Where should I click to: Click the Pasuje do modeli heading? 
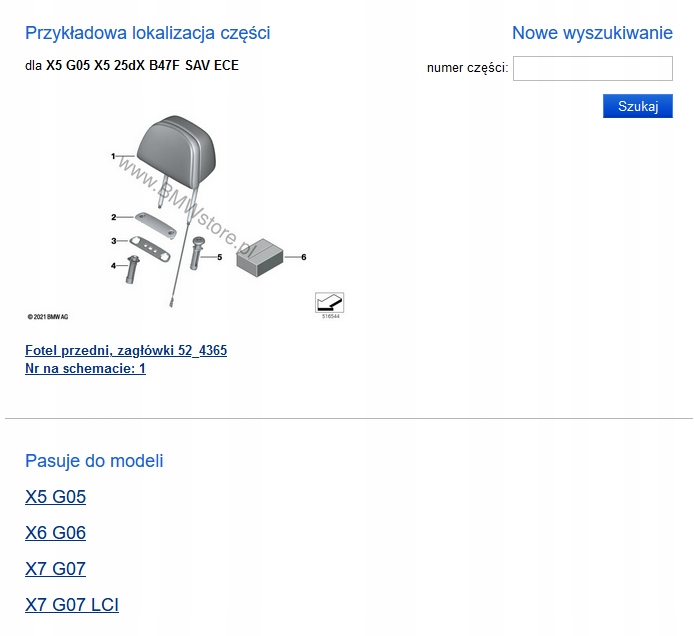pyautogui.click(x=94, y=461)
